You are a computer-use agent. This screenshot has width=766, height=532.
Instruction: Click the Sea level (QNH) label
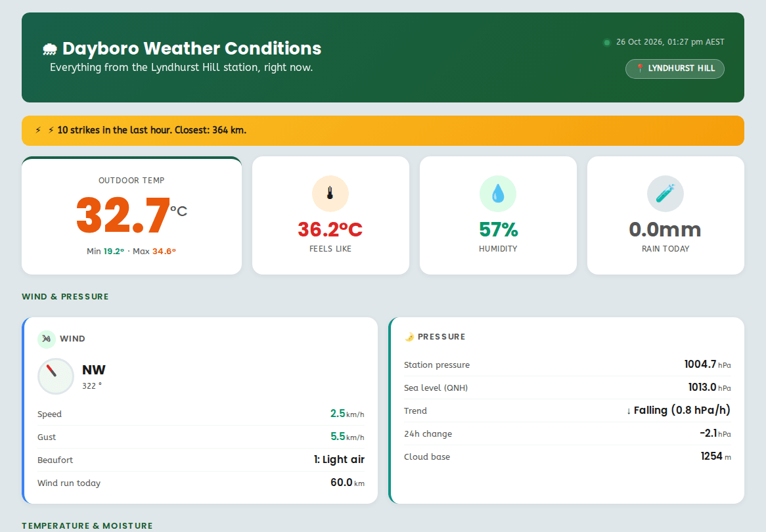tap(436, 388)
